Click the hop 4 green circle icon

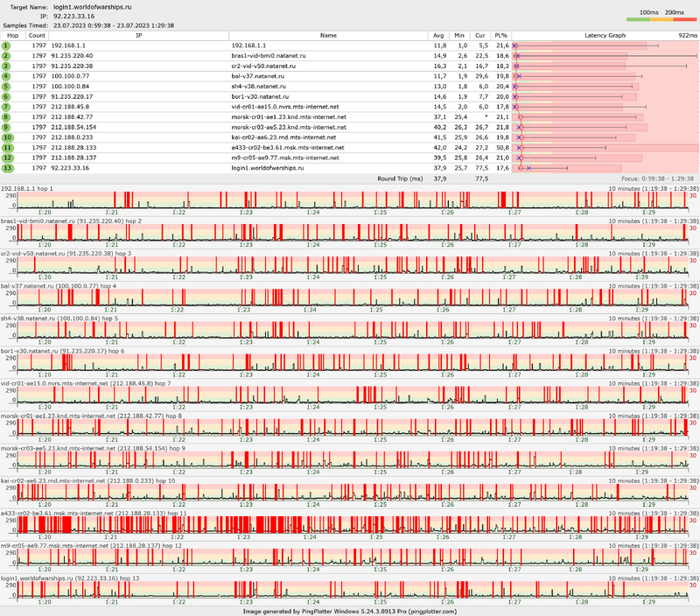click(x=6, y=76)
